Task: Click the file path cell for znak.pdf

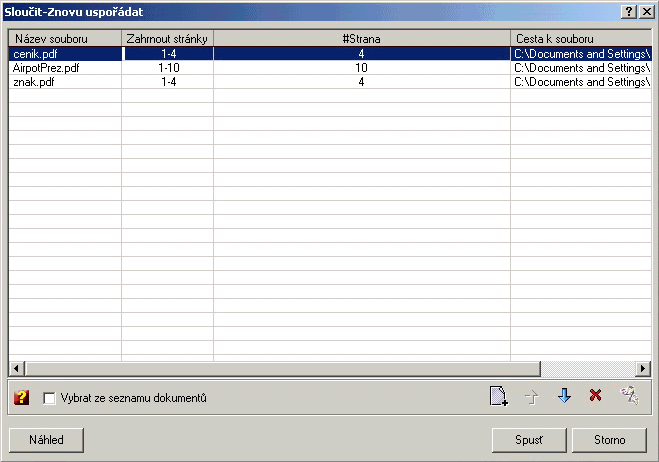Action: (581, 82)
